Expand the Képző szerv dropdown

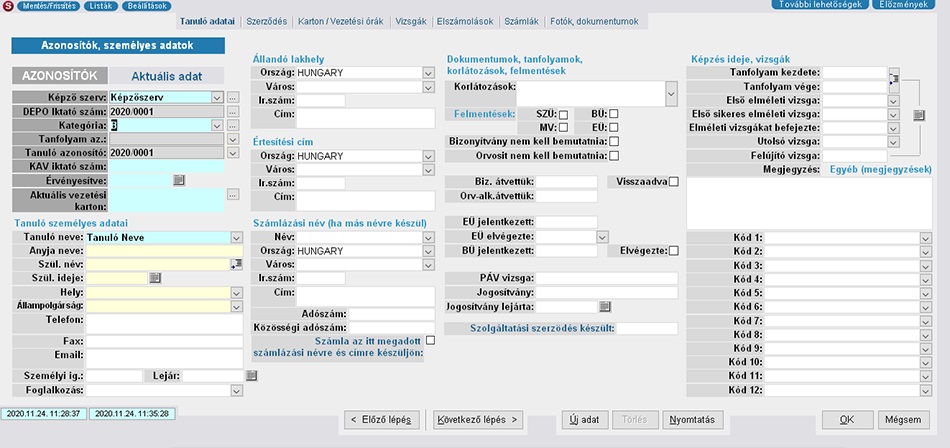(217, 97)
